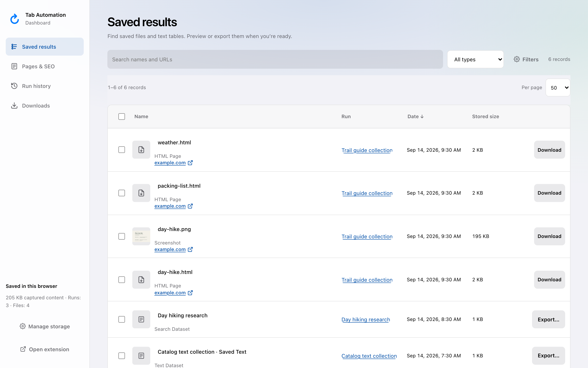The image size is (588, 368).
Task: Click the Run history clock icon
Action: 14,86
